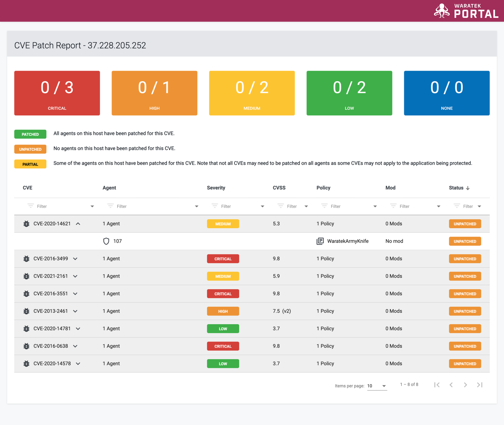504x425 pixels.
Task: Click the bug icon beside CVE-2016-3551
Action: click(x=26, y=293)
